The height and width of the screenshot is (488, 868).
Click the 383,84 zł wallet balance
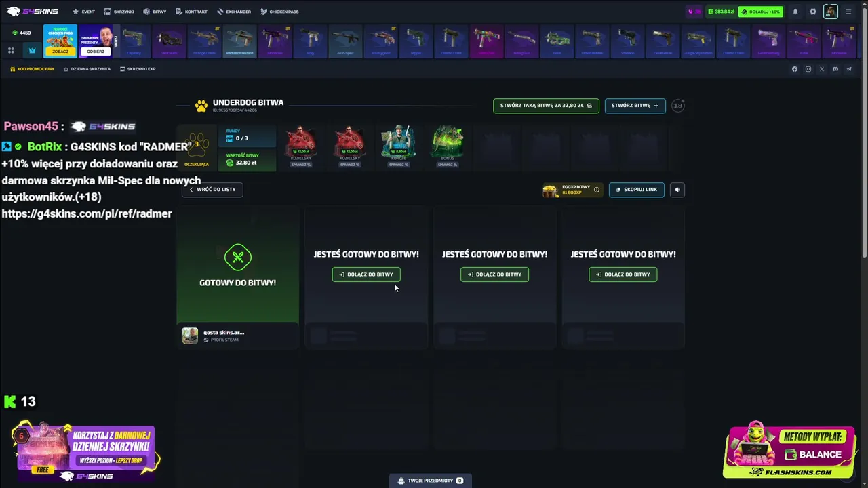[x=721, y=12]
